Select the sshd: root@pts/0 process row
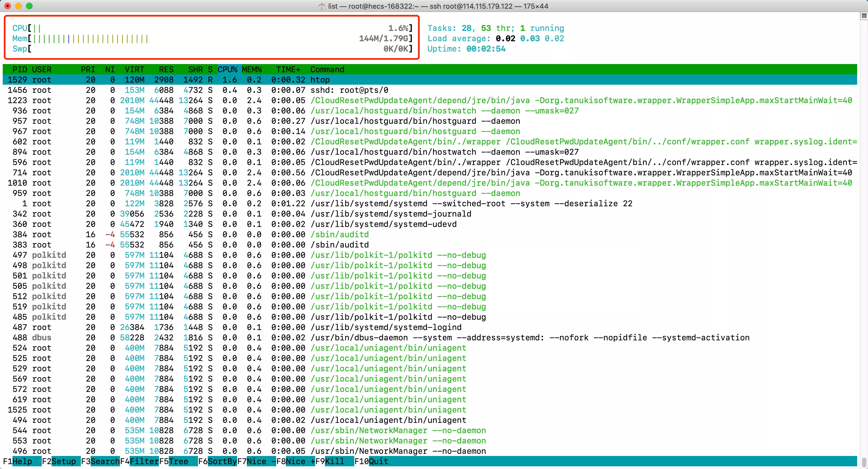The height and width of the screenshot is (469, 868). 430,90
